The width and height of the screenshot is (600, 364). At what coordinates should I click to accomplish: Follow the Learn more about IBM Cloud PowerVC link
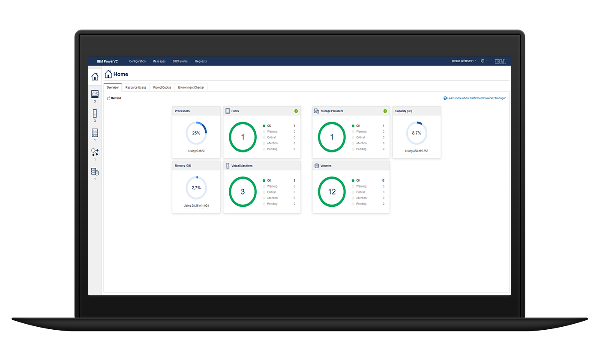[477, 98]
